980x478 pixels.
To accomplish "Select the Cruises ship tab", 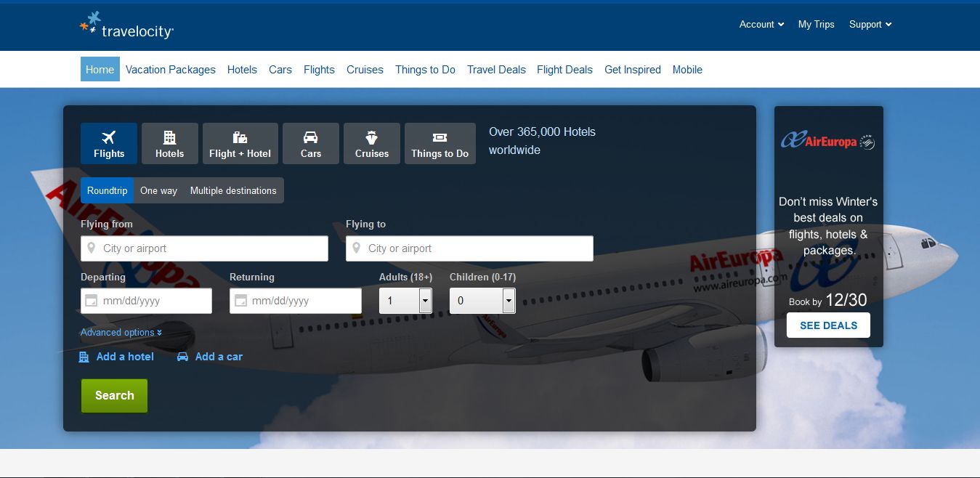I will click(x=372, y=143).
